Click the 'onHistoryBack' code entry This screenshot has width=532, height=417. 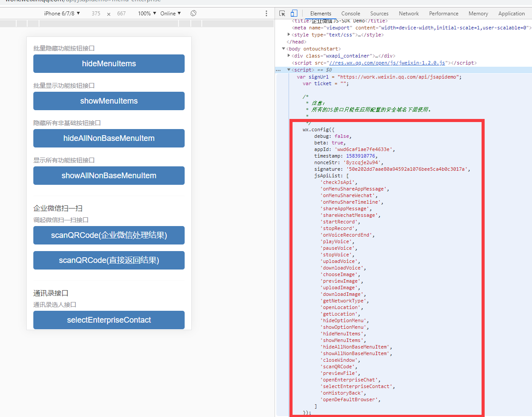point(343,393)
